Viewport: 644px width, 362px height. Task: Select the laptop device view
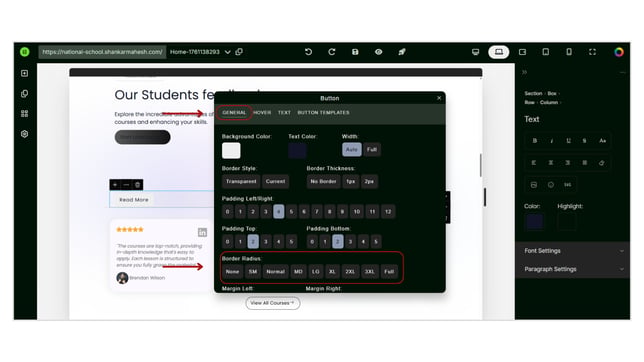click(x=499, y=52)
